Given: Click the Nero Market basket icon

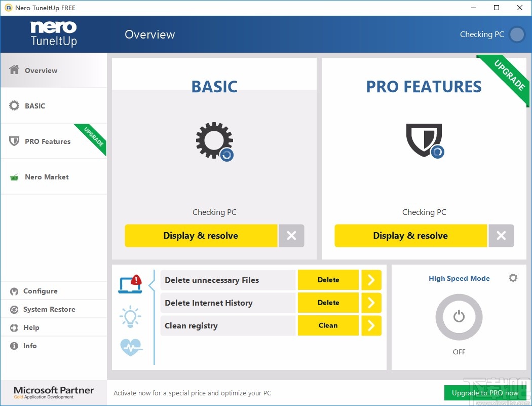Looking at the screenshot, I should pyautogui.click(x=14, y=177).
